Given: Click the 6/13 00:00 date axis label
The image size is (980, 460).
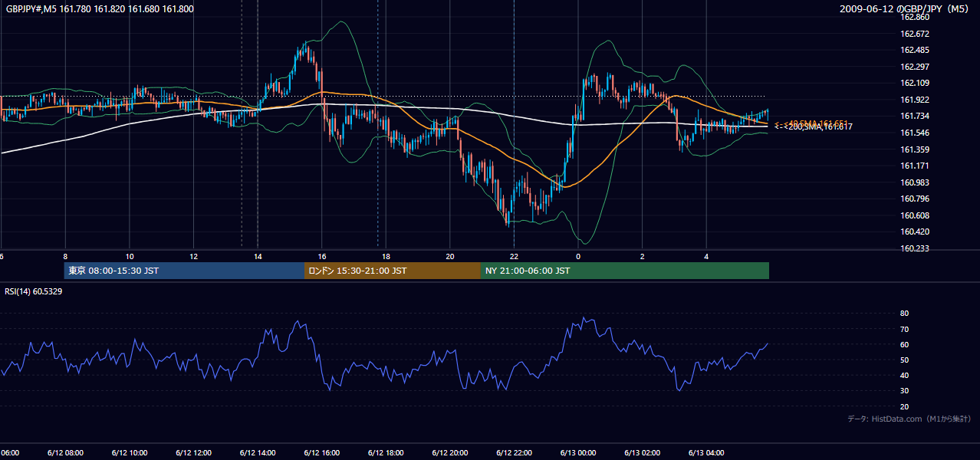Looking at the screenshot, I should click(577, 453).
